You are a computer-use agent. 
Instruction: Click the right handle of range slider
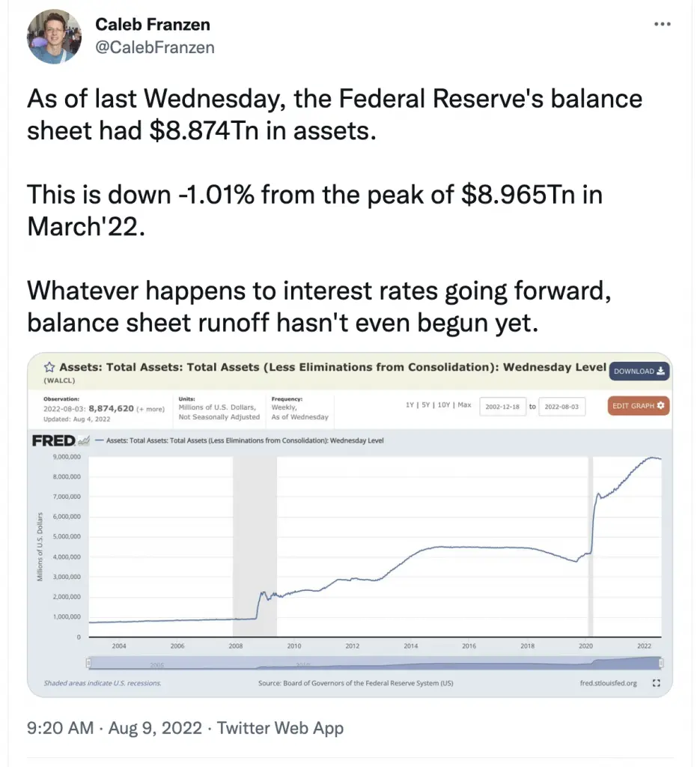(x=661, y=663)
